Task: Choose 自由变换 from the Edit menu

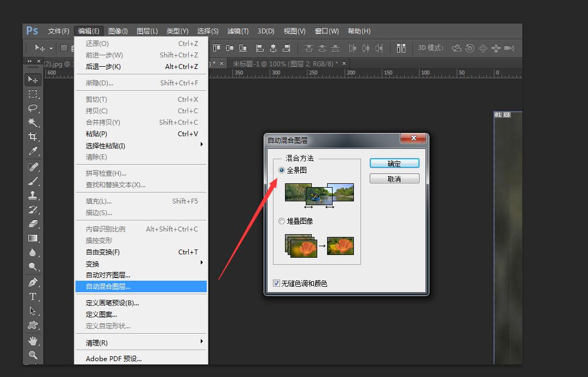Action: [x=103, y=252]
